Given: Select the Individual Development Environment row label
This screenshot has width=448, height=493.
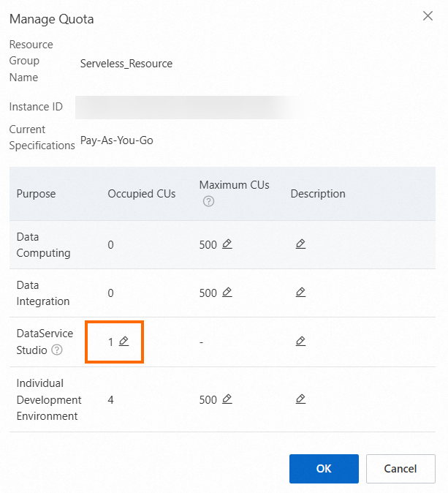Looking at the screenshot, I should point(48,399).
